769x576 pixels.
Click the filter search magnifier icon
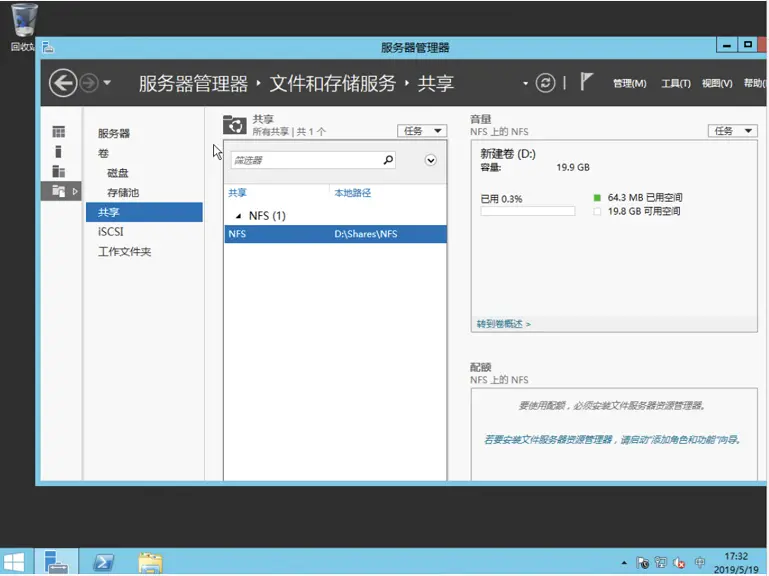(x=388, y=159)
